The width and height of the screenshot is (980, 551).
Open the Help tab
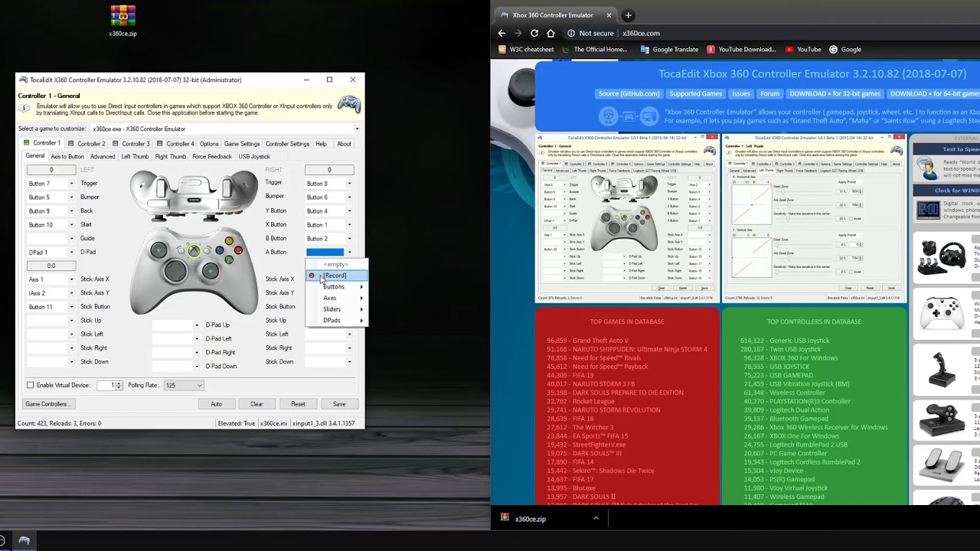[x=321, y=143]
